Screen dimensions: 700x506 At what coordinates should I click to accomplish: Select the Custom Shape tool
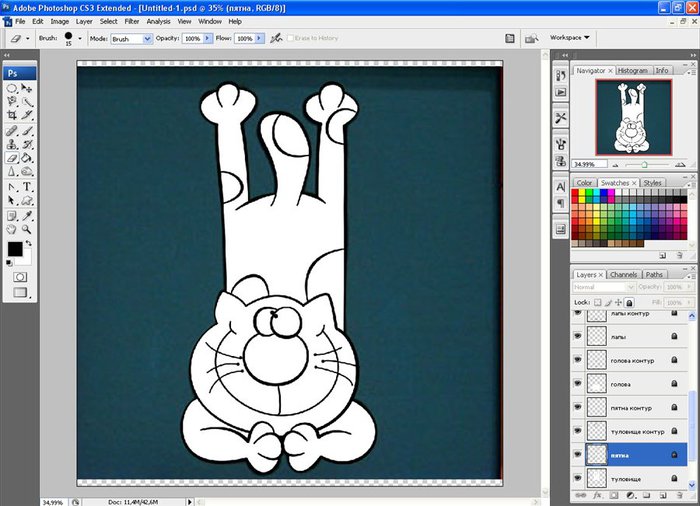coord(27,200)
